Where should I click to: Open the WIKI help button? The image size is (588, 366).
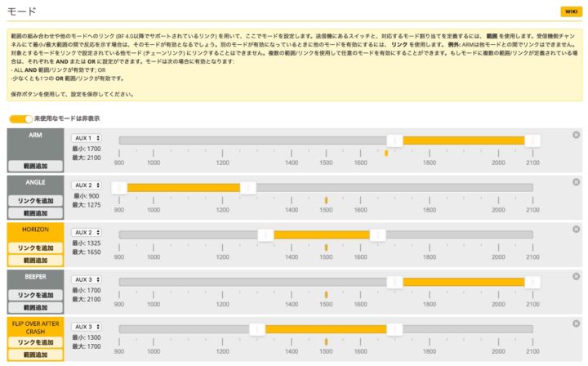click(569, 11)
